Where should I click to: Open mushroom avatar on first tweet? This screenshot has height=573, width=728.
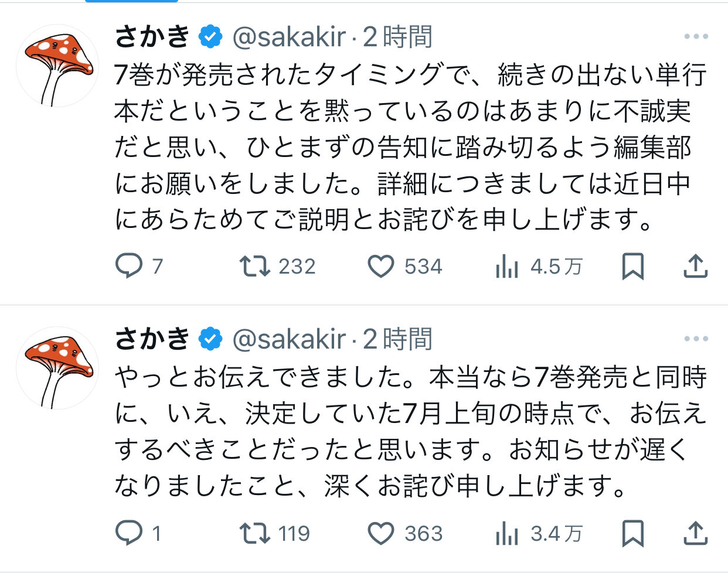click(x=57, y=66)
